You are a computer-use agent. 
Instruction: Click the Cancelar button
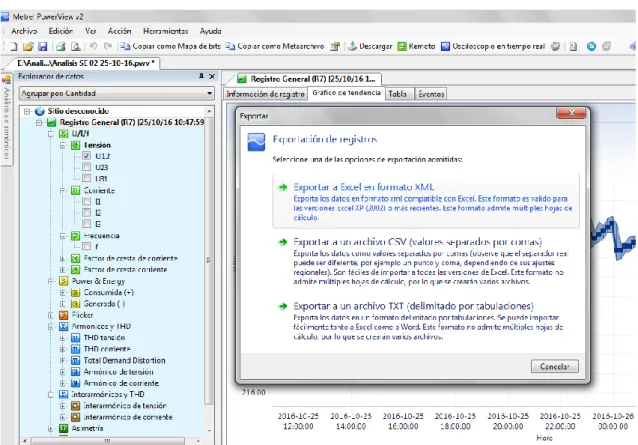tap(554, 366)
